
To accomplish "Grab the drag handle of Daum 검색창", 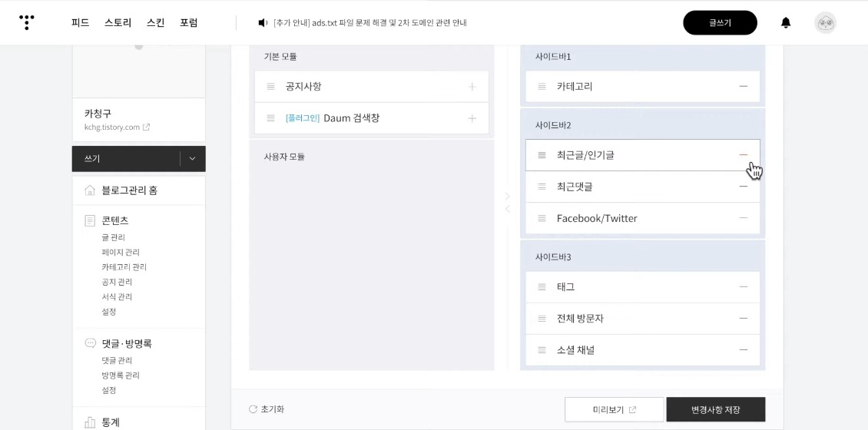I will 270,118.
